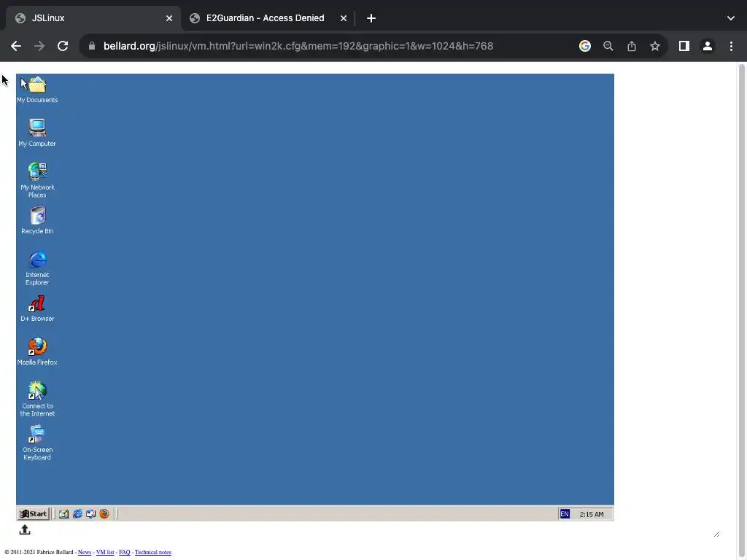The height and width of the screenshot is (560, 747).
Task: Launch Firefox from Quick Launch bar
Action: [104, 514]
